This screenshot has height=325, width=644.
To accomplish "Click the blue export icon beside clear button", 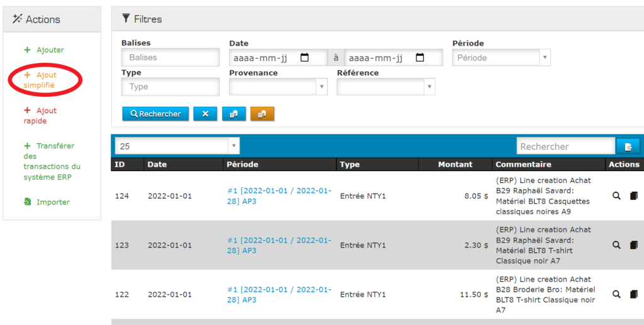I will pos(233,114).
